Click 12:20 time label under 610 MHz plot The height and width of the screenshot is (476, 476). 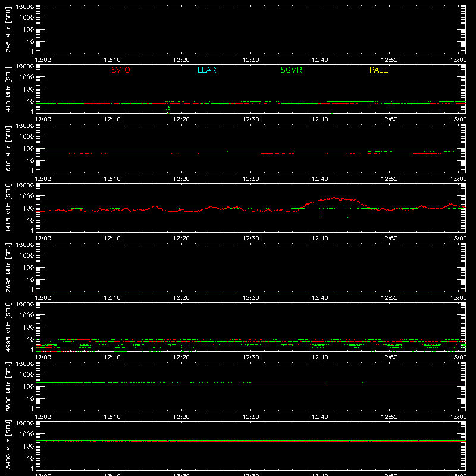coord(181,179)
